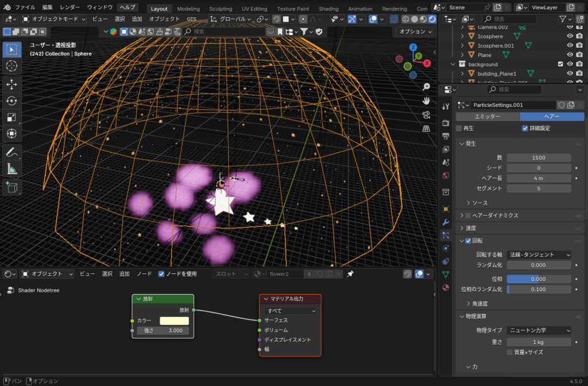Select the Rotate tool in the viewport toolbar

point(11,101)
